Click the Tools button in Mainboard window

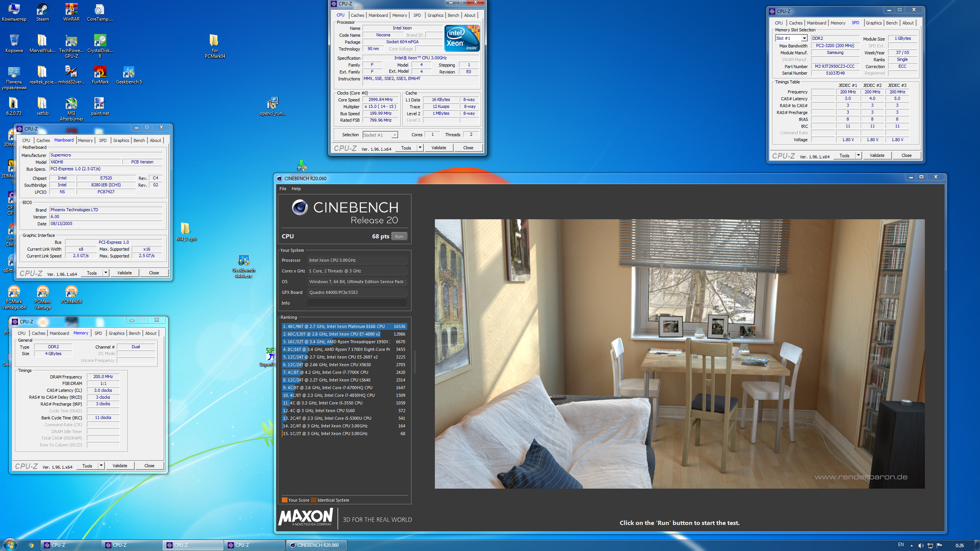[x=92, y=273]
